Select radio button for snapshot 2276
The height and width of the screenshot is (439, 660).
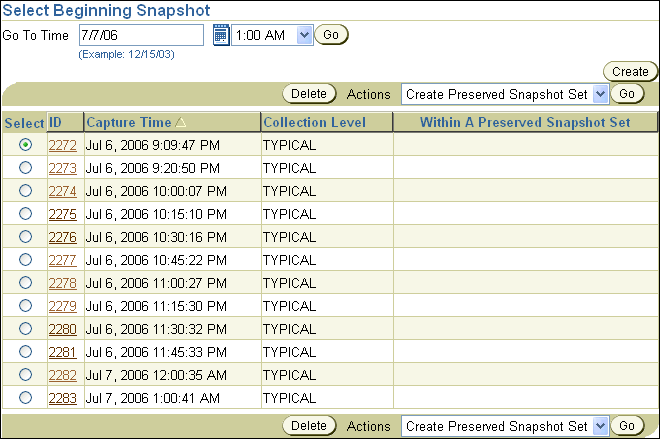pos(25,237)
